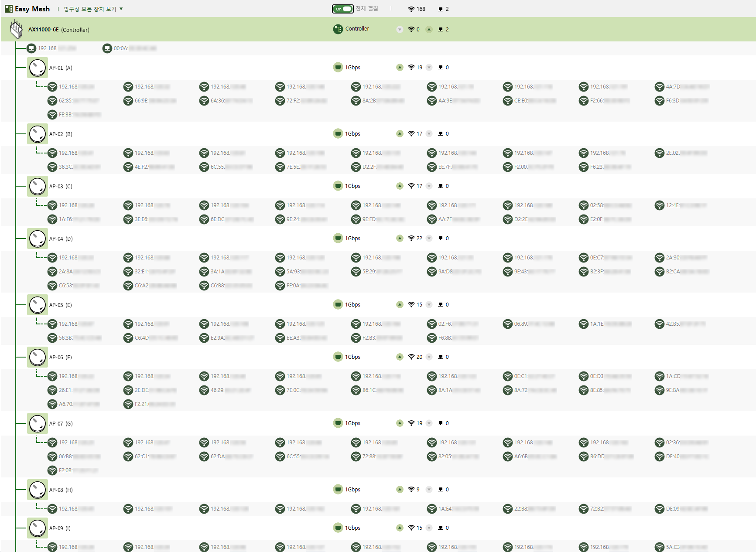Image resolution: width=756 pixels, height=552 pixels.
Task: Click Wi-Fi client icon FE:0A under AP-04
Action: 280,286
